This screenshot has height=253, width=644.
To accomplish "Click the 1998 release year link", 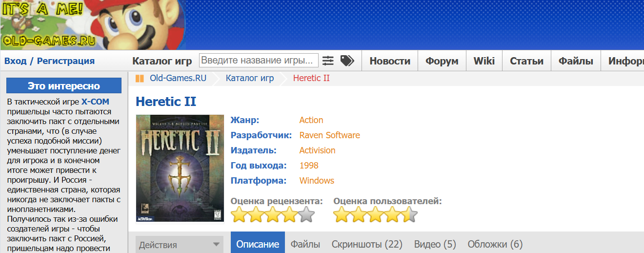I will [x=309, y=166].
